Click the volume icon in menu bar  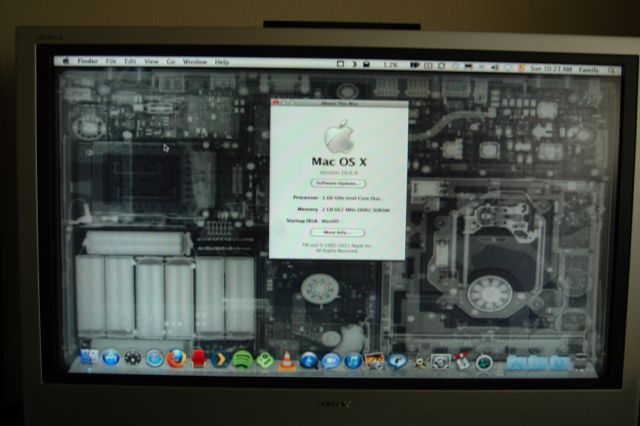[x=495, y=67]
